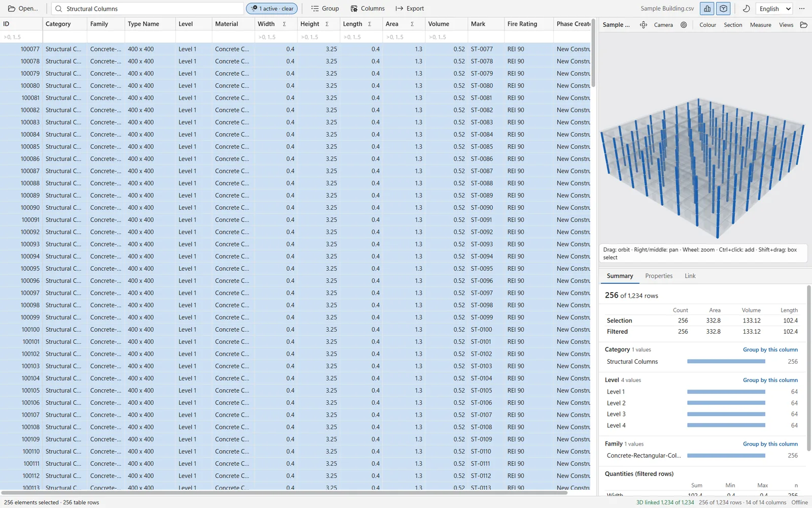The width and height of the screenshot is (812, 508).
Task: Open the Group rows menu
Action: [325, 9]
